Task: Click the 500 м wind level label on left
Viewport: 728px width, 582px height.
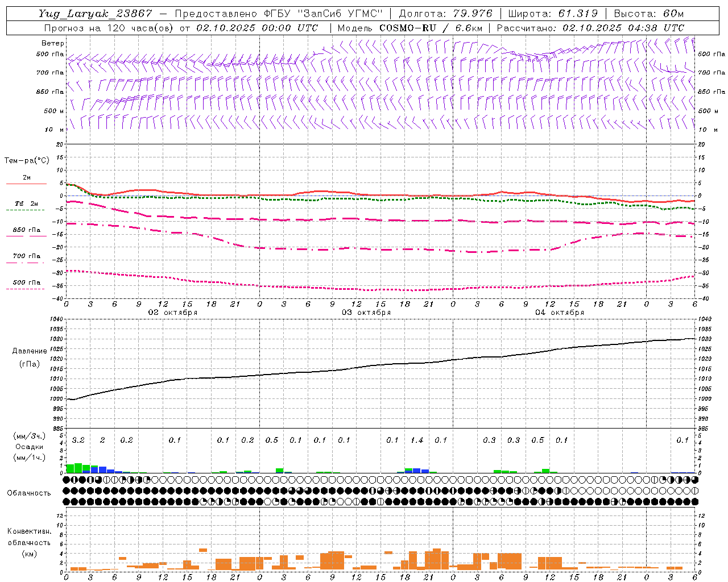Action: click(55, 111)
